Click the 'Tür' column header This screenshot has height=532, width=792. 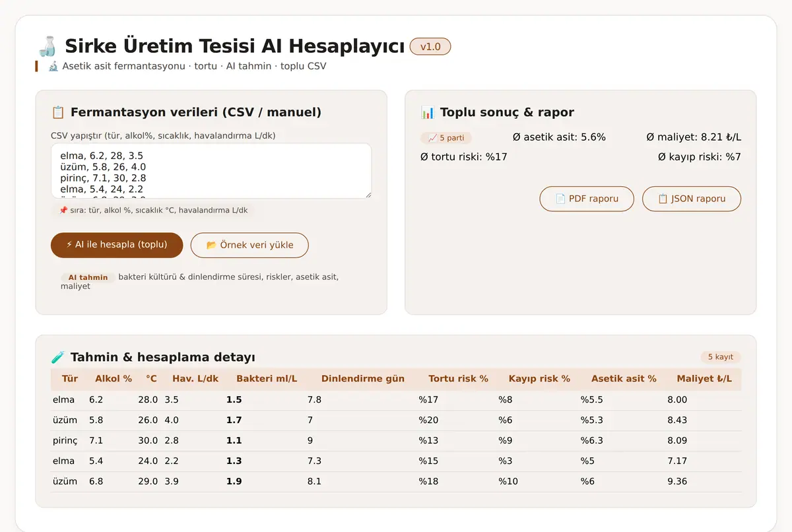(70, 379)
